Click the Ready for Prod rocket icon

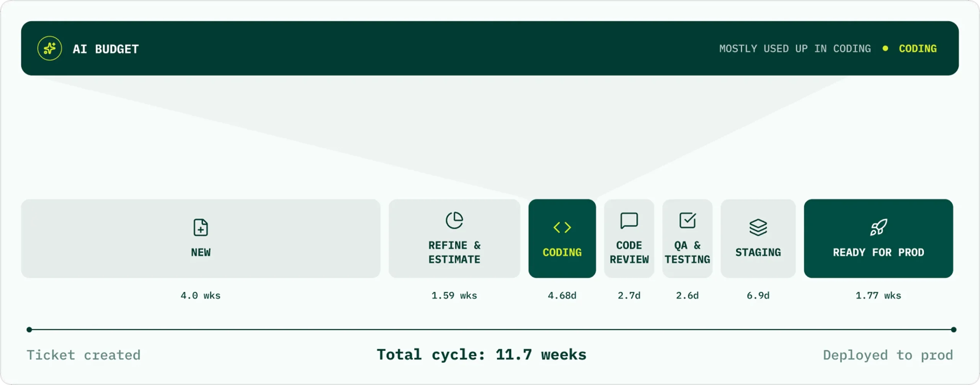click(878, 227)
